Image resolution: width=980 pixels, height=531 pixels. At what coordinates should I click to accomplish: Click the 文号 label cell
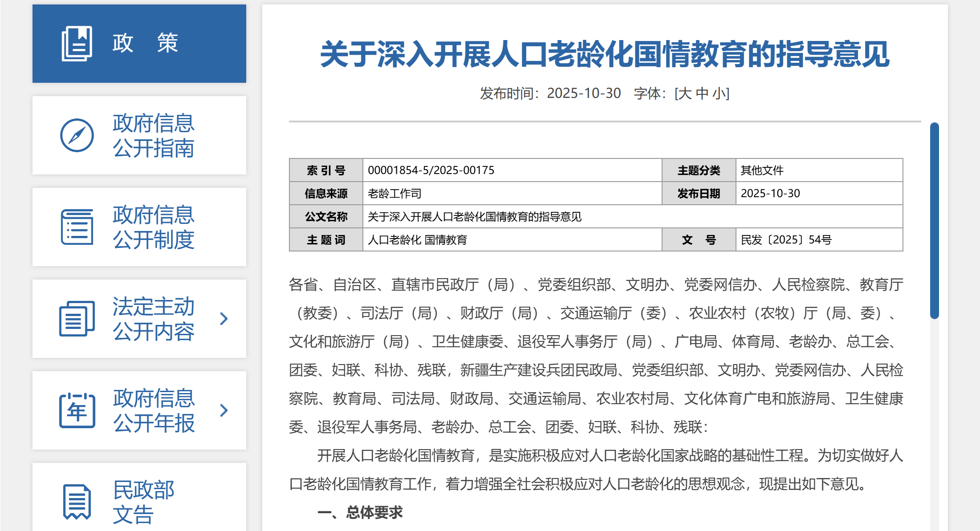coord(699,239)
